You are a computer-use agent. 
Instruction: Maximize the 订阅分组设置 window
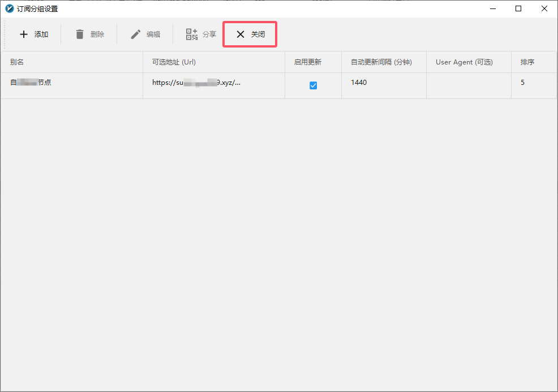pyautogui.click(x=518, y=8)
